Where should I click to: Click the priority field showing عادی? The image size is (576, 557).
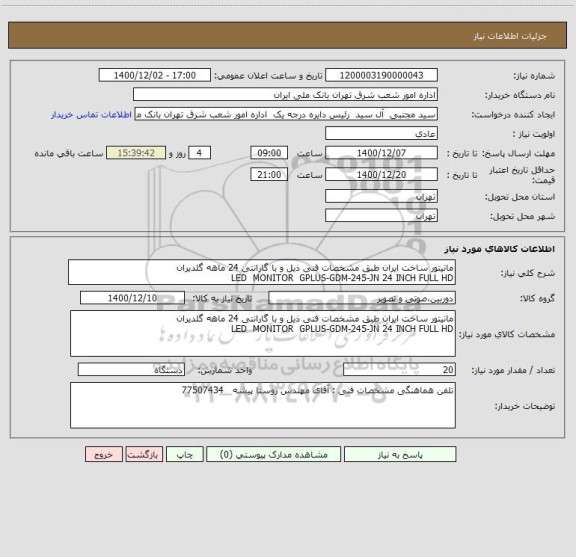pyautogui.click(x=381, y=133)
